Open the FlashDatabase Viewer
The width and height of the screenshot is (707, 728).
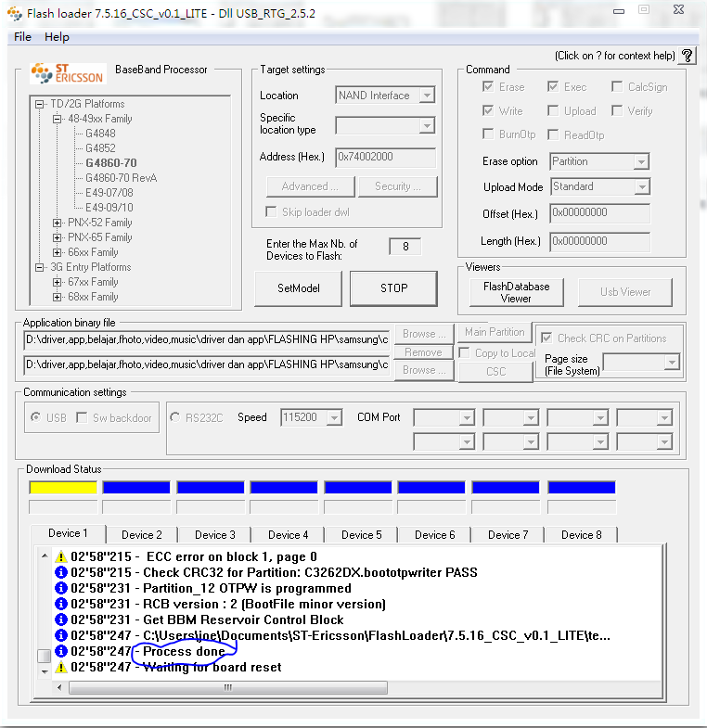tap(517, 292)
